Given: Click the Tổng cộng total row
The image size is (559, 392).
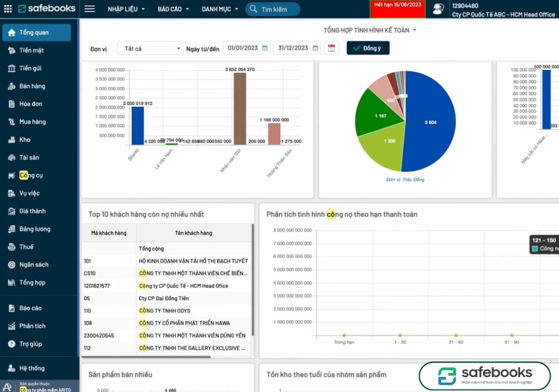Looking at the screenshot, I should tap(166, 248).
